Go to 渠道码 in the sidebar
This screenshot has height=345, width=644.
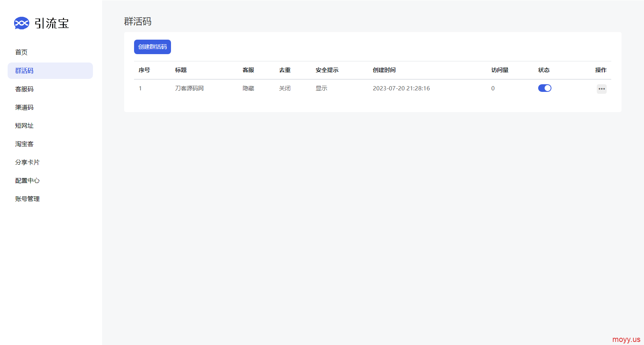tap(24, 107)
